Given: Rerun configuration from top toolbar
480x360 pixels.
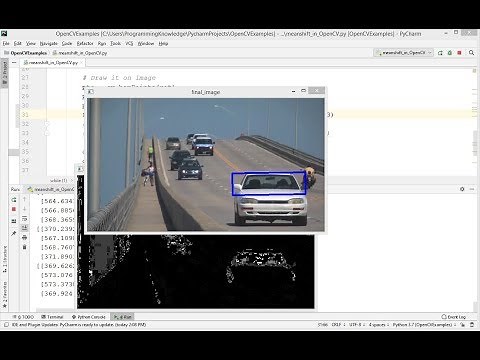Looking at the screenshot, I should tap(440, 53).
